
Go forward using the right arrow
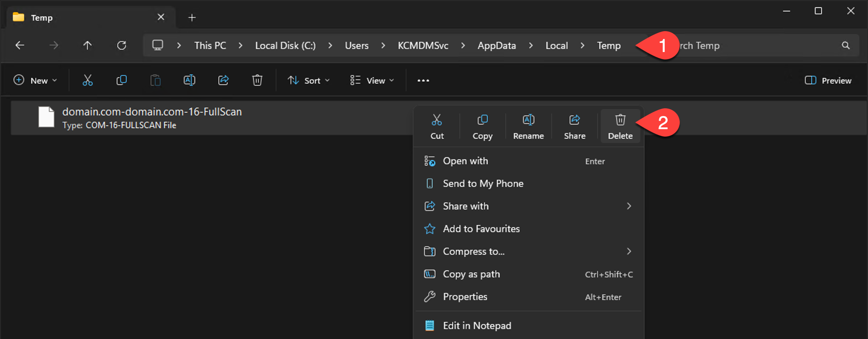pyautogui.click(x=54, y=45)
